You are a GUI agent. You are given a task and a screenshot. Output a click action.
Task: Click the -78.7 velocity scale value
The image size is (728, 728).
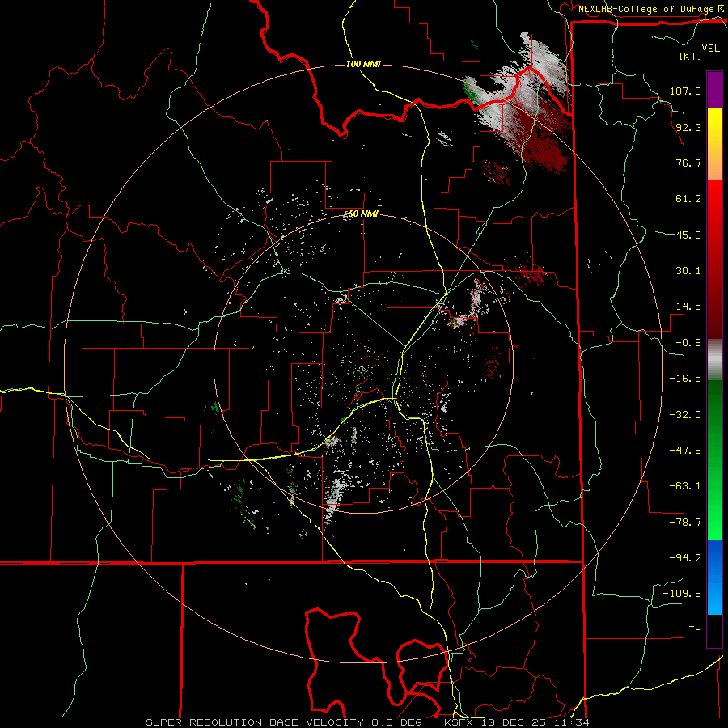point(685,523)
